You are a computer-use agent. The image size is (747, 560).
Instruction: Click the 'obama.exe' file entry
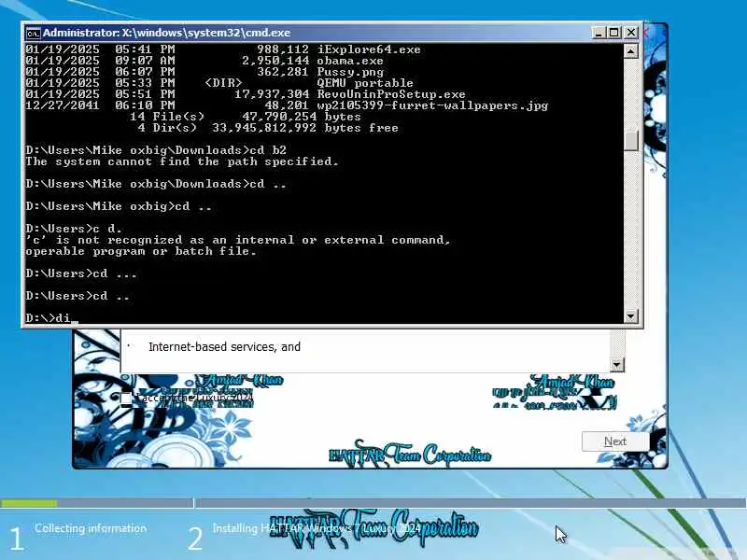350,61
